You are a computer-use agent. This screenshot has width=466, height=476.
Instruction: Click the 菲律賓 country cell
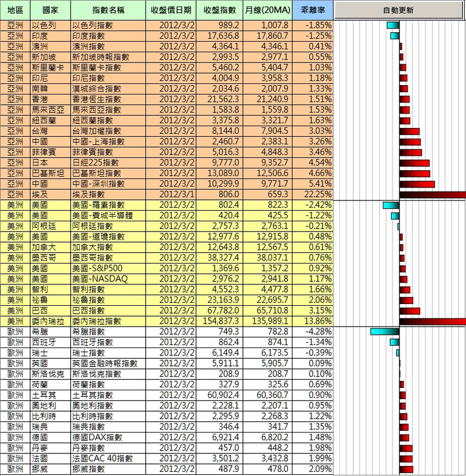coord(51,152)
